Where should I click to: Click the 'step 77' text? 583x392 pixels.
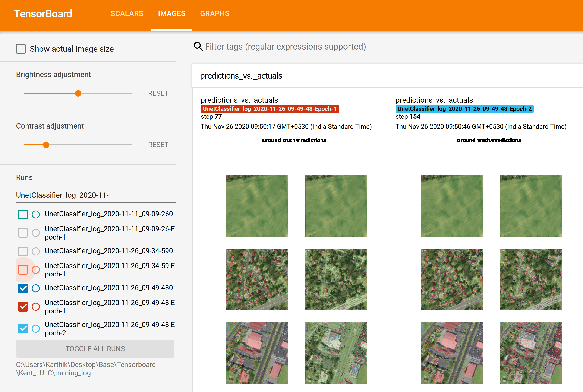pyautogui.click(x=211, y=117)
